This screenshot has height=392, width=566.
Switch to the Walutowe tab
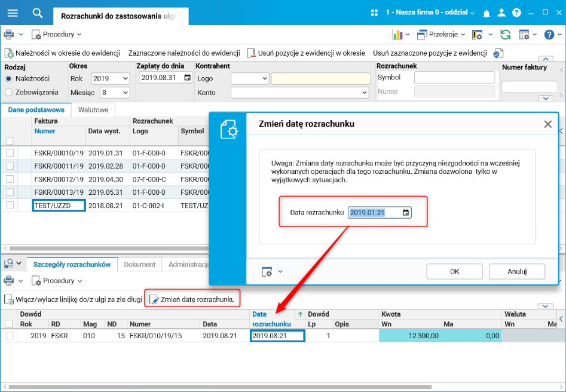pyautogui.click(x=93, y=110)
